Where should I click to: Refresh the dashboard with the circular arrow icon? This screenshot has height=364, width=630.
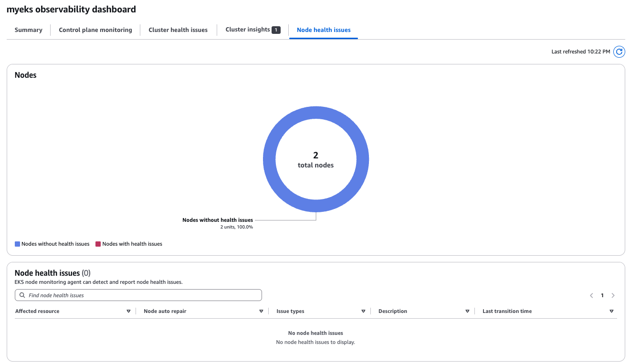tap(619, 52)
